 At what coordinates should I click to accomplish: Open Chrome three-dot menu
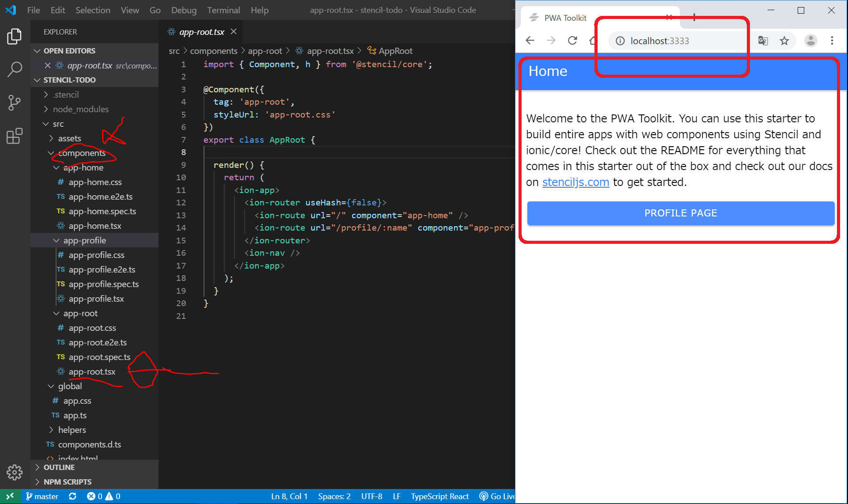coord(832,41)
